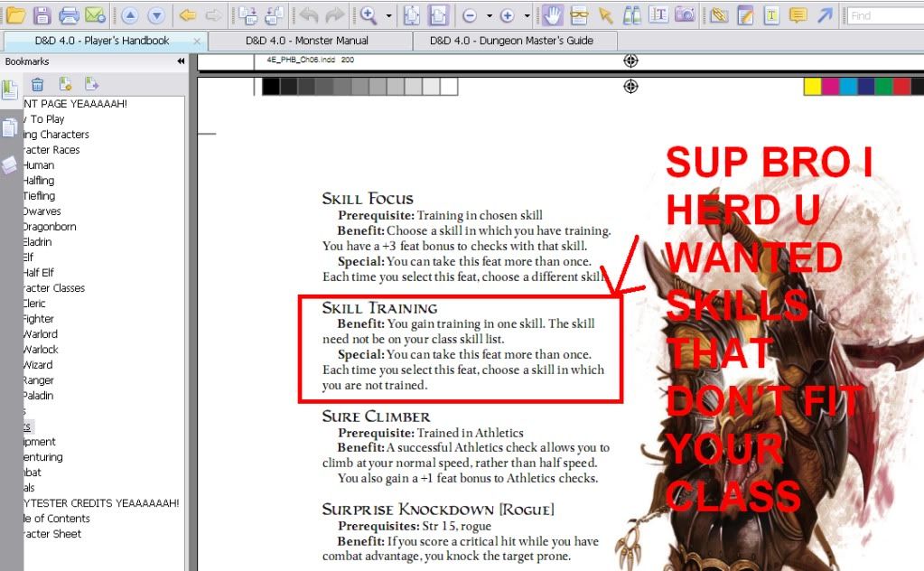Click into the Find search box
924x571 pixels.
pyautogui.click(x=885, y=16)
